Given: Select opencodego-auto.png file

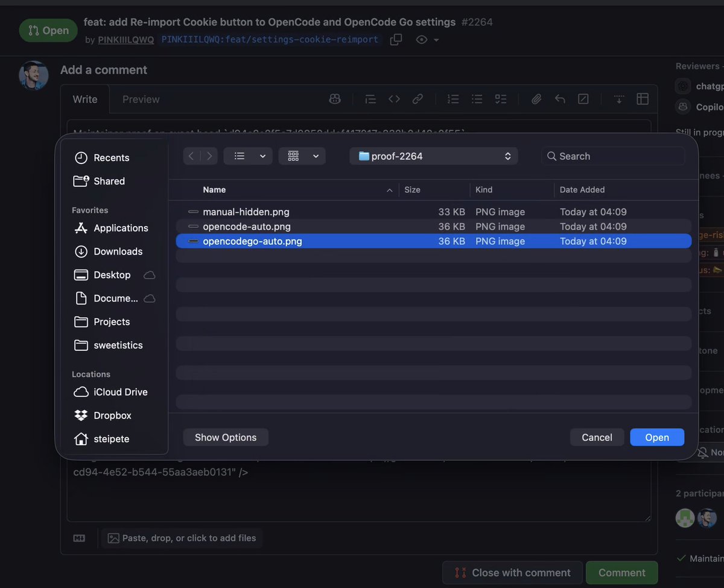Looking at the screenshot, I should pos(434,241).
